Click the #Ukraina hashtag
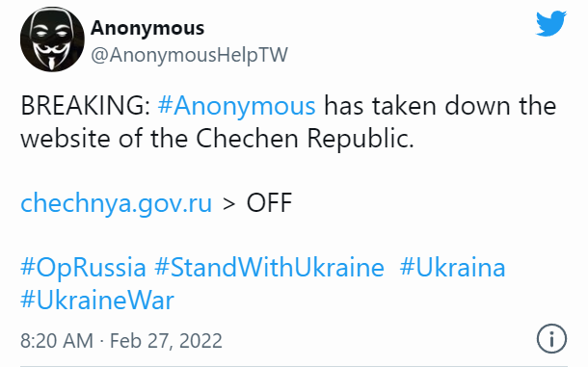This screenshot has width=588, height=367. 452,268
